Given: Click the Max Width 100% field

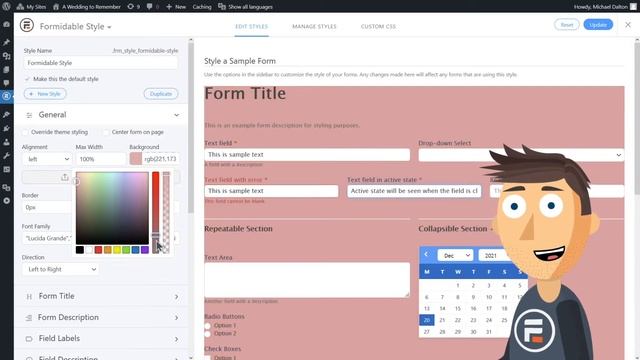Looking at the screenshot, I should tap(100, 159).
